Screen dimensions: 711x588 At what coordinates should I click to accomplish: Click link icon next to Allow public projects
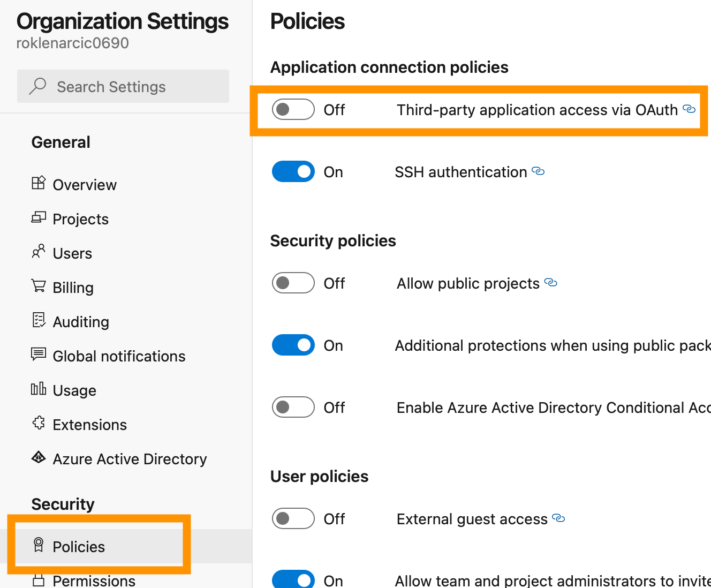coord(551,283)
